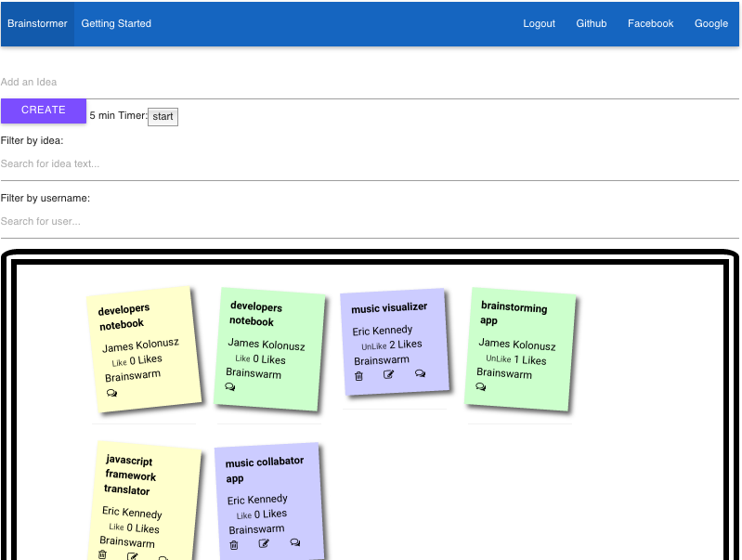Click the Search for user field
The height and width of the screenshot is (560, 742).
pos(370,222)
